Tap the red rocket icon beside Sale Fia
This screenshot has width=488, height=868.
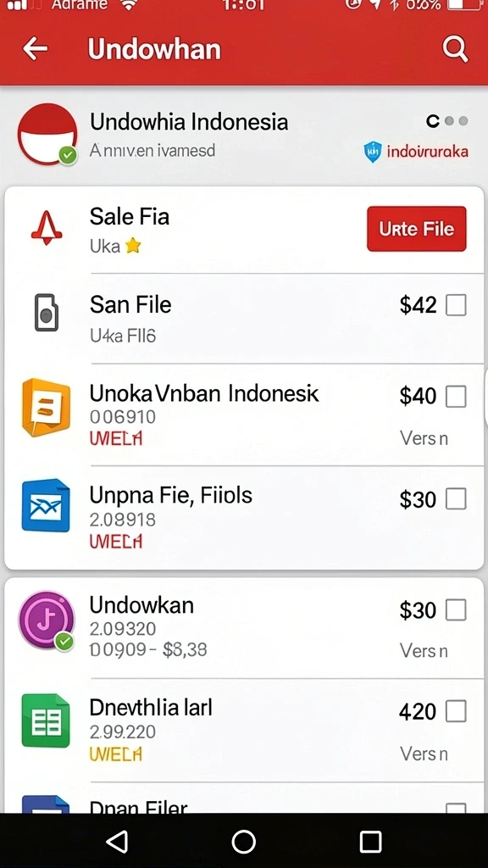(x=47, y=229)
